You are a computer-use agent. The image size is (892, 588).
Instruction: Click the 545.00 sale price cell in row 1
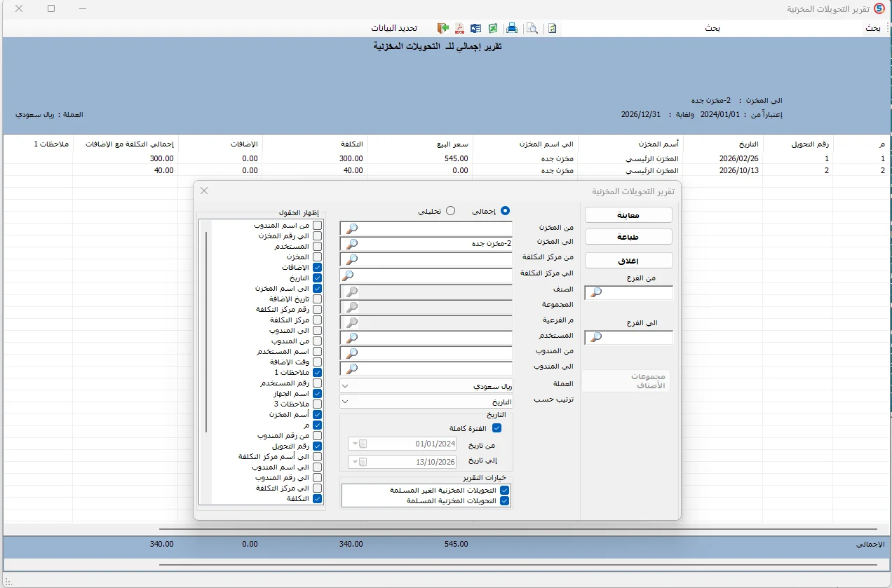420,159
